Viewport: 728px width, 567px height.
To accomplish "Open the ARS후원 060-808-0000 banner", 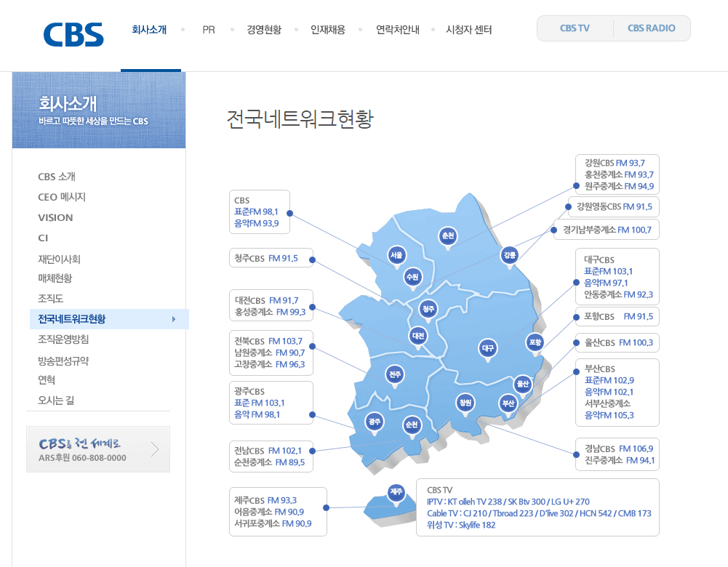I will coord(98,449).
